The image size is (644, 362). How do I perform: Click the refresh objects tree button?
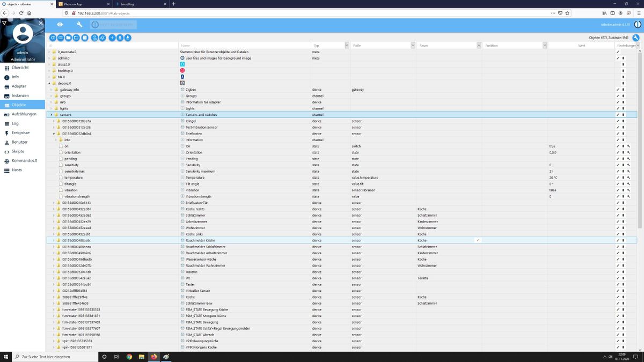53,38
